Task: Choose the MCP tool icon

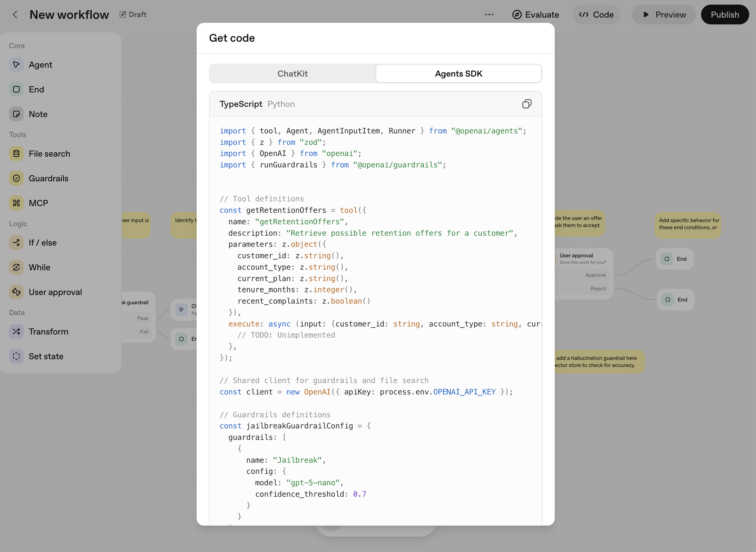Action: coord(16,203)
